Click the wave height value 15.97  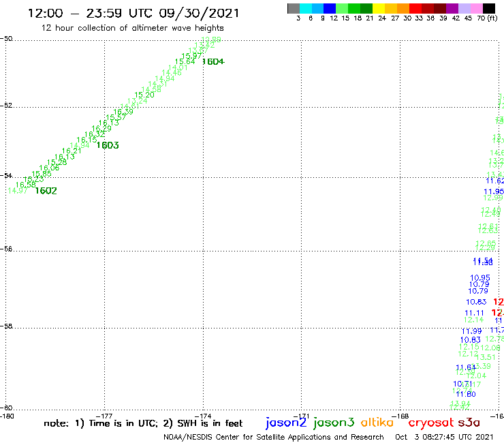pyautogui.click(x=191, y=56)
